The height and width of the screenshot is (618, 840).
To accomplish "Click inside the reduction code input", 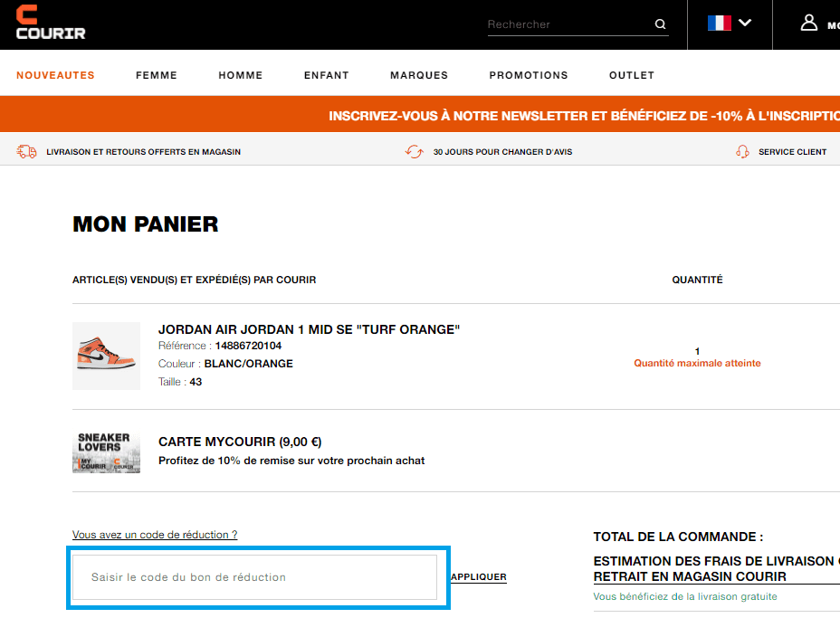I will pos(256,576).
